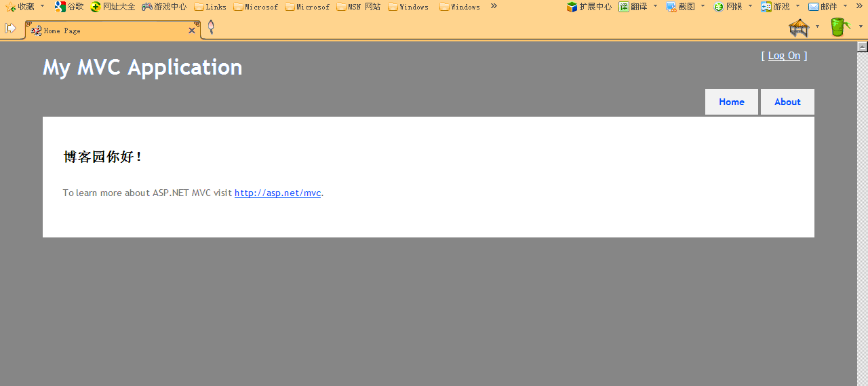Expand the pavilion icon dropdown arrow

click(817, 27)
